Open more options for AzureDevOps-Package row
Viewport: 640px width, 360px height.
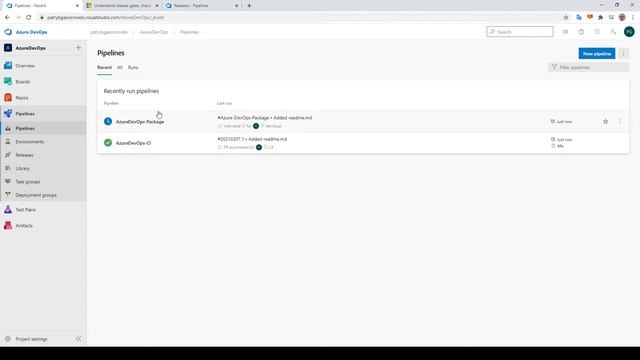tap(620, 122)
